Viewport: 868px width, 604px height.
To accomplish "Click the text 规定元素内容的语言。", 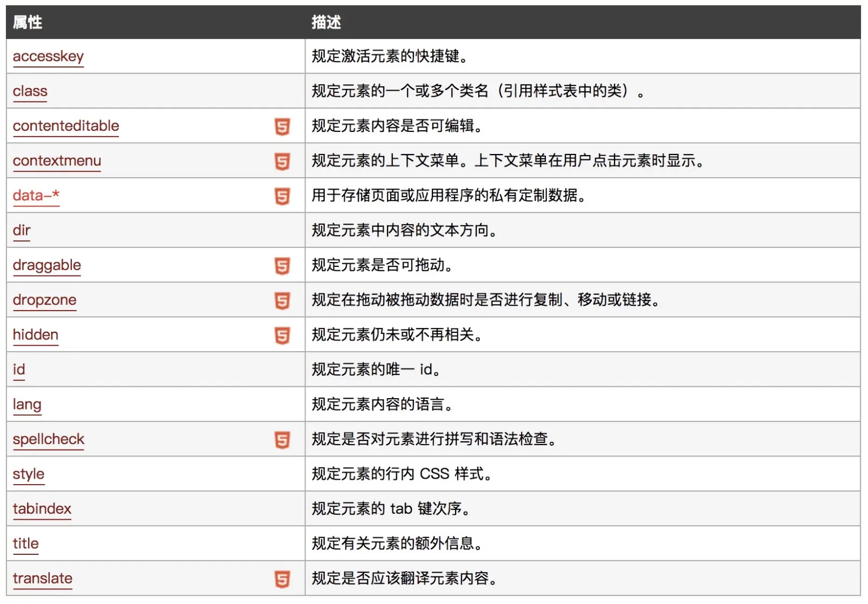I will pos(383,404).
